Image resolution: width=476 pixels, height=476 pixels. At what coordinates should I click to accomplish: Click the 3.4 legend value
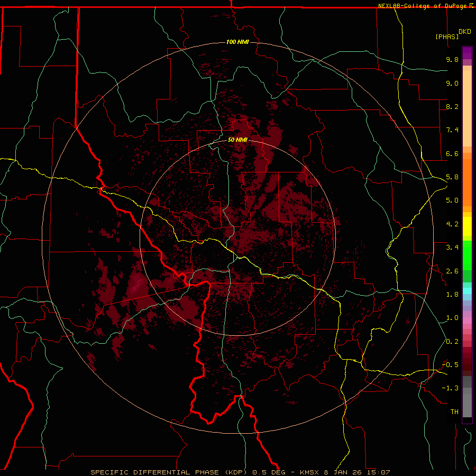tap(452, 248)
